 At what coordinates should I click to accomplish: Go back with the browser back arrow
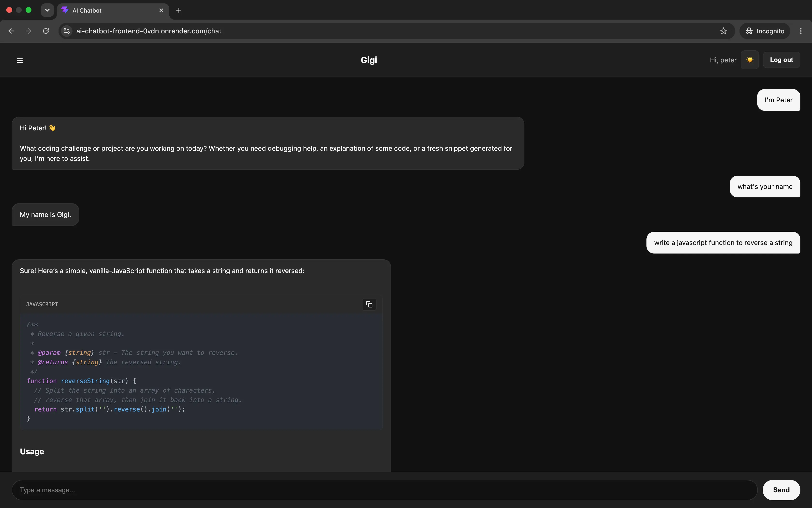pos(11,31)
